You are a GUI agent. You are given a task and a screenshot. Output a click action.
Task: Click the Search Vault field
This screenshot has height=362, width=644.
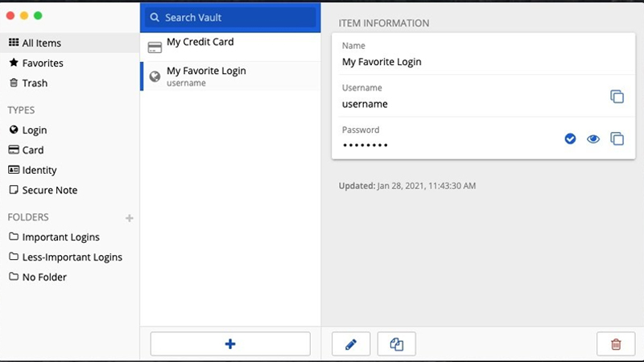[230, 17]
